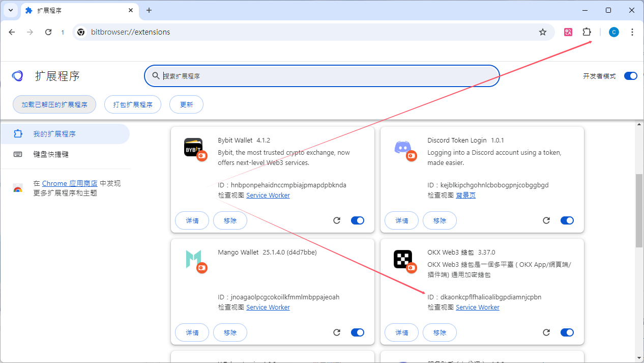Reload the Discord Token Login extension
The image size is (644, 363).
(x=546, y=220)
